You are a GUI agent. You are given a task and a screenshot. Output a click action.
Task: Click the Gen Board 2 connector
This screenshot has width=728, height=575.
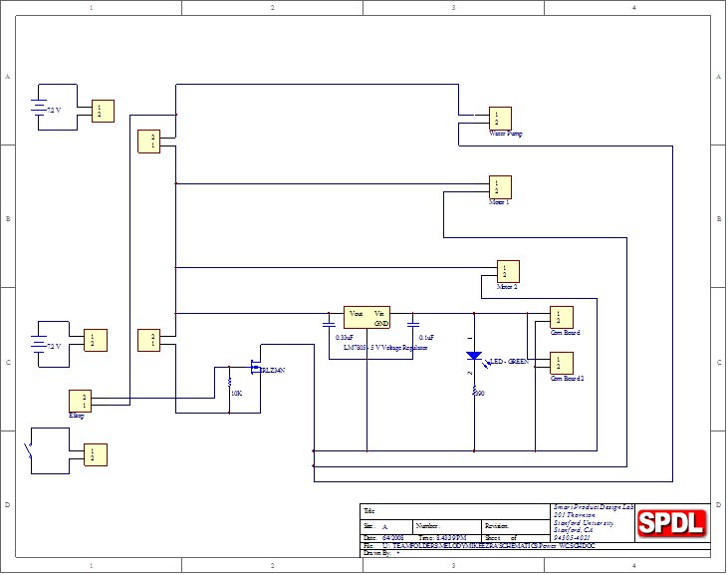[x=562, y=363]
